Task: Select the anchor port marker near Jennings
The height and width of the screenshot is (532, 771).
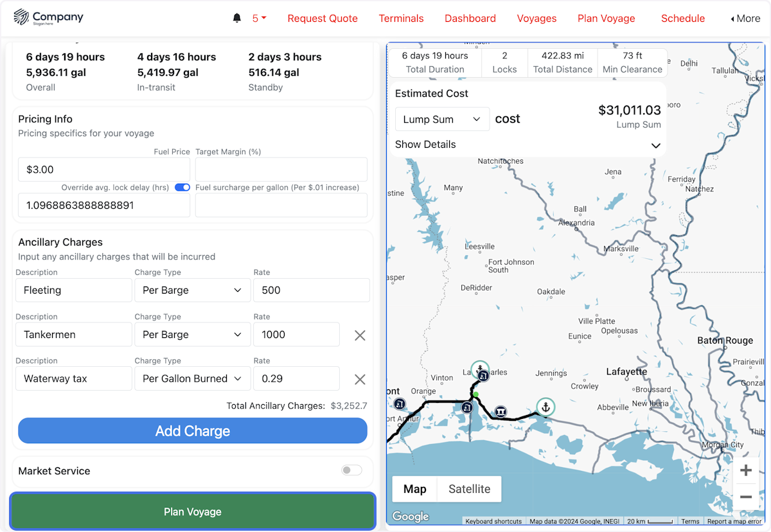Action: (545, 407)
